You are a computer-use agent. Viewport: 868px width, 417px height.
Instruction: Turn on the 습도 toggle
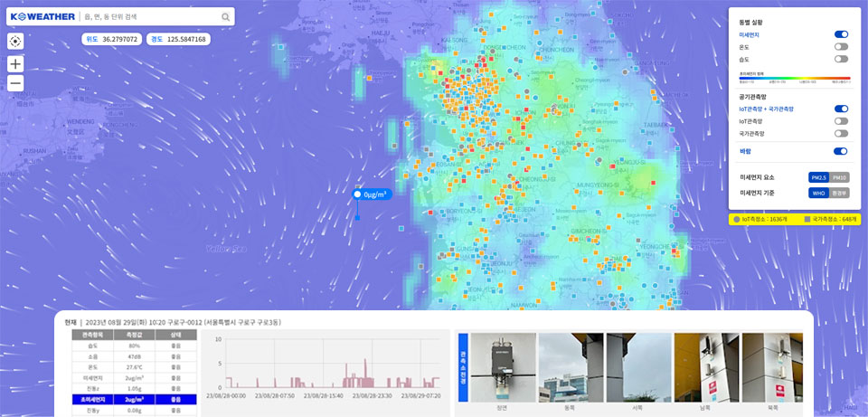841,59
